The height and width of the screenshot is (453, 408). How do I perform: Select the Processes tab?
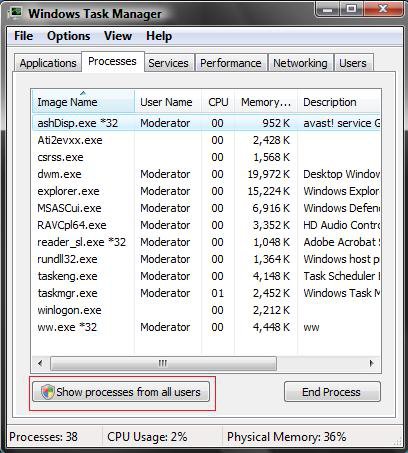[112, 61]
